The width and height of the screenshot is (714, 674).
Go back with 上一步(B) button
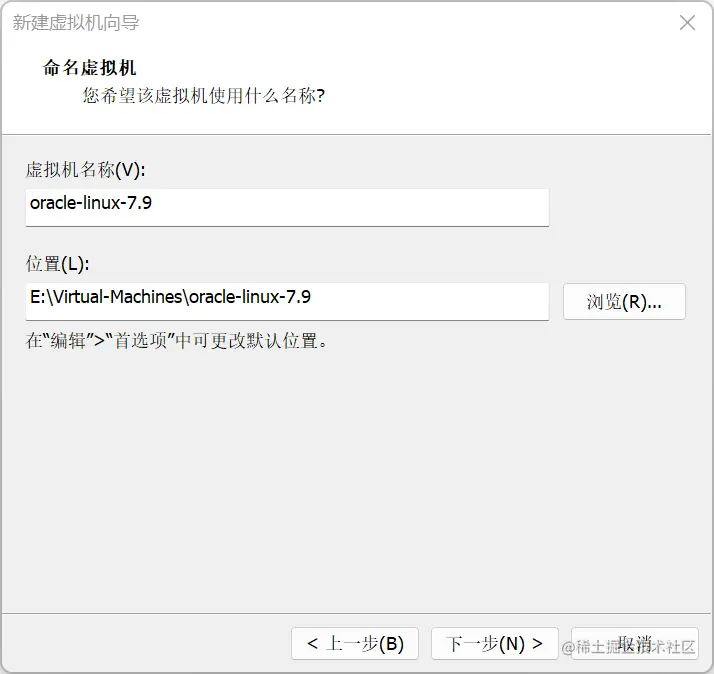click(355, 643)
